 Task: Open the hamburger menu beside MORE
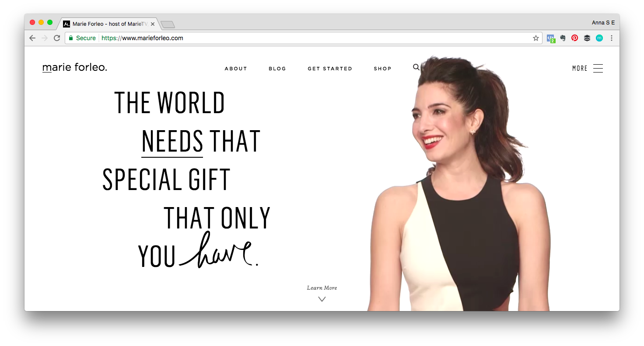tap(598, 68)
